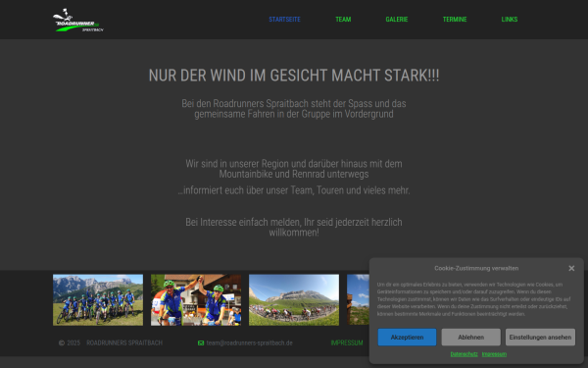
Task: Click the 'Bei den Roadrunners Spraitbach' subtitle
Action: click(294, 109)
